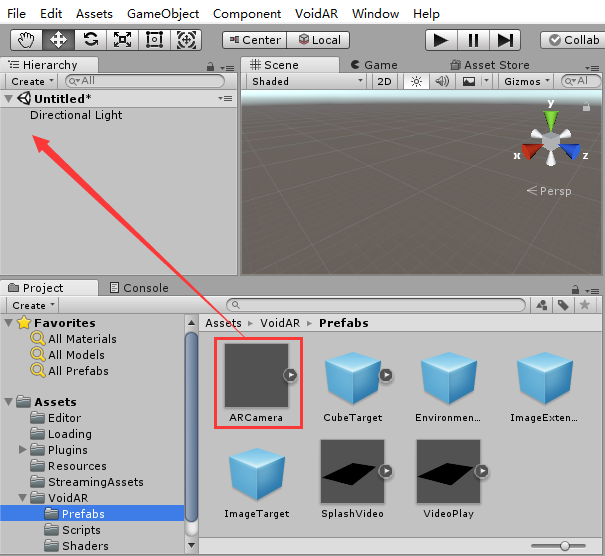Adjust the asset icon size slider

[566, 545]
